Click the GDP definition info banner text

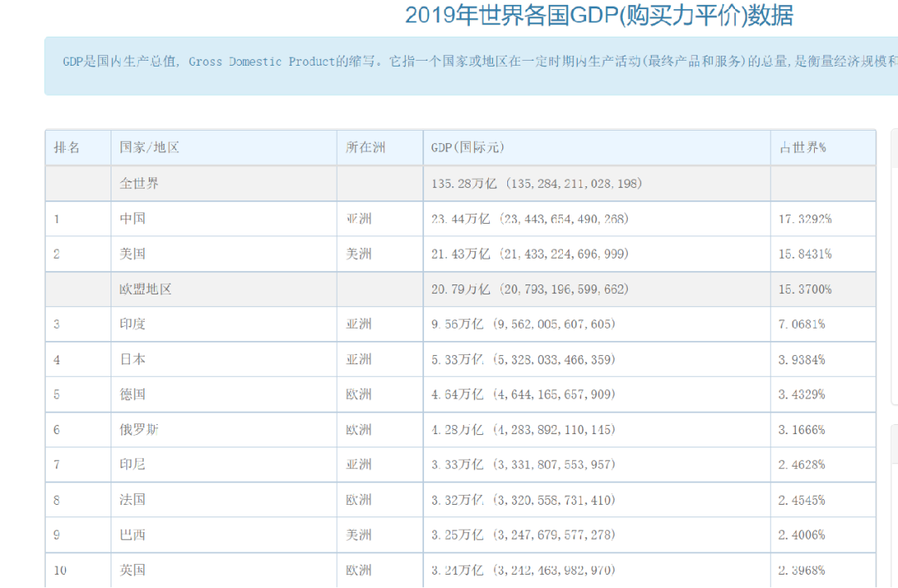click(480, 62)
